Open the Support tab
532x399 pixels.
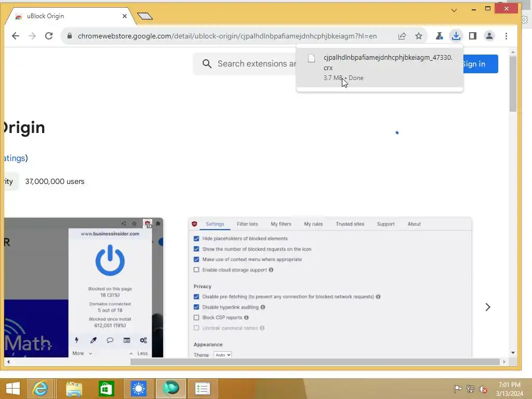(386, 224)
